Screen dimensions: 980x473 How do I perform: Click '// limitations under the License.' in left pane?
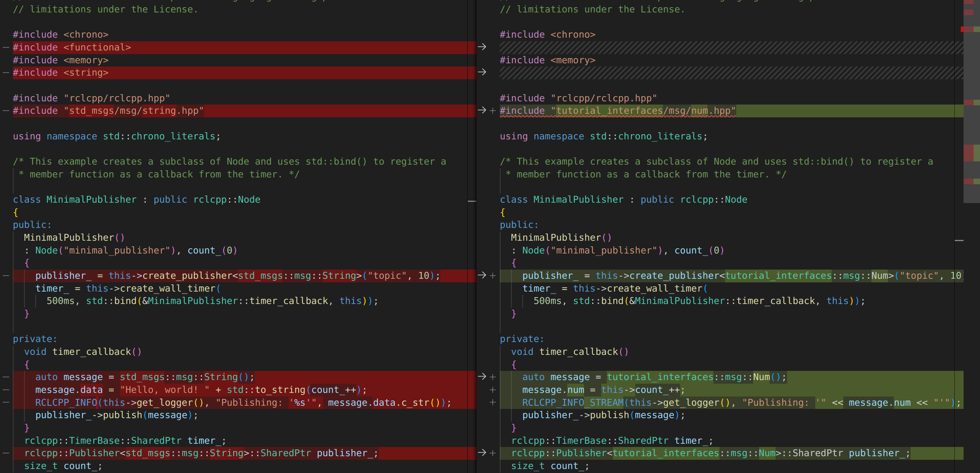(x=105, y=9)
